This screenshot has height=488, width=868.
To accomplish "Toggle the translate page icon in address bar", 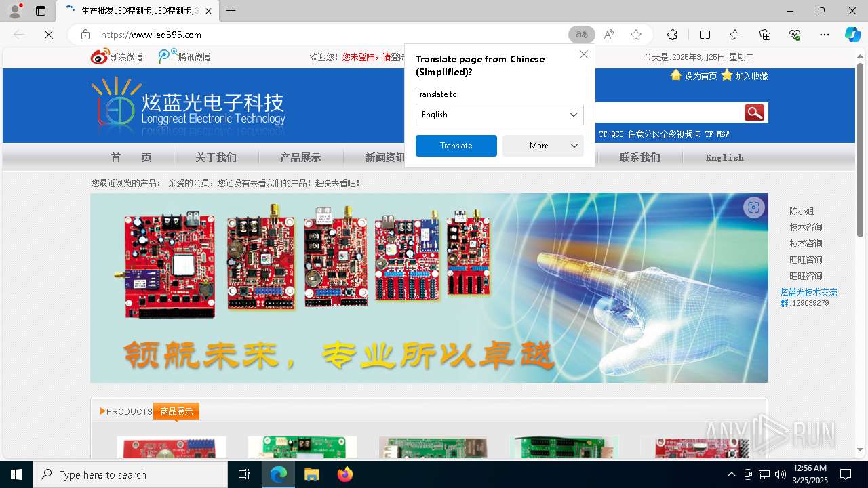I will (x=582, y=35).
